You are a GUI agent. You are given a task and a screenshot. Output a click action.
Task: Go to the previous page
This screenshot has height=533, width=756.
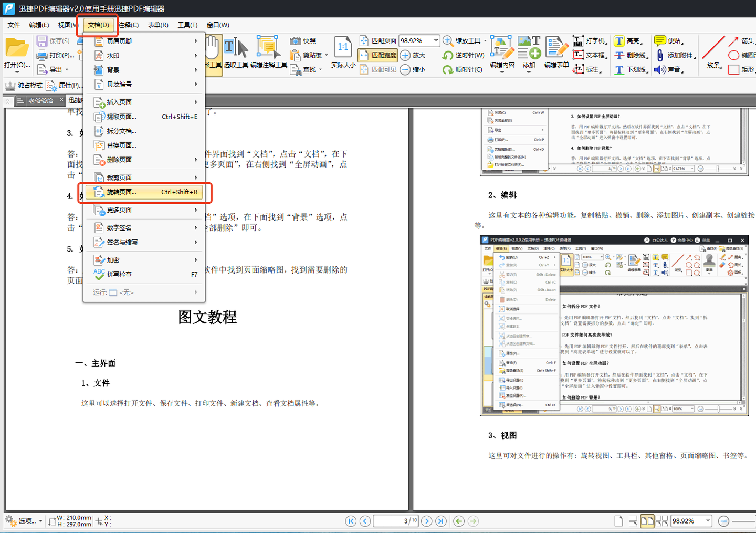365,521
